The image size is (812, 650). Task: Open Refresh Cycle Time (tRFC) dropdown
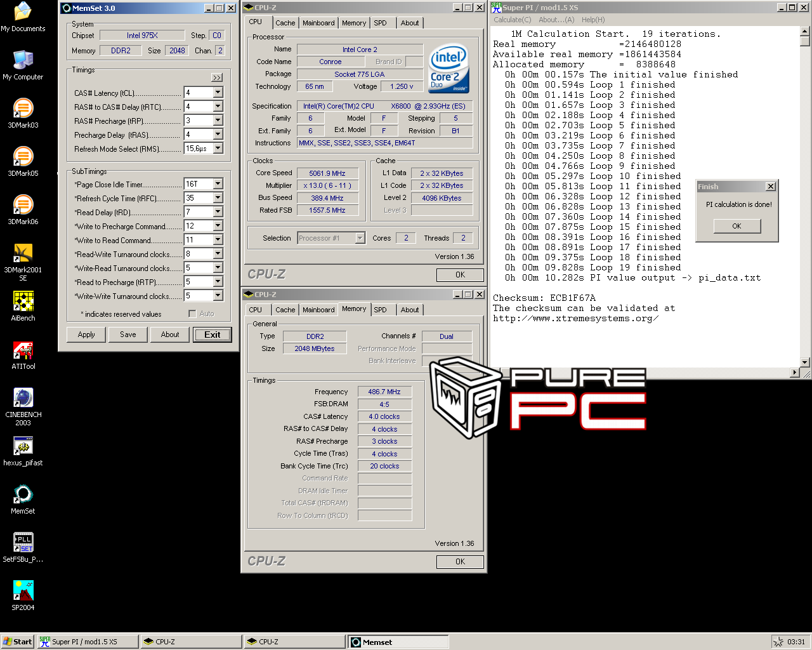coord(218,198)
